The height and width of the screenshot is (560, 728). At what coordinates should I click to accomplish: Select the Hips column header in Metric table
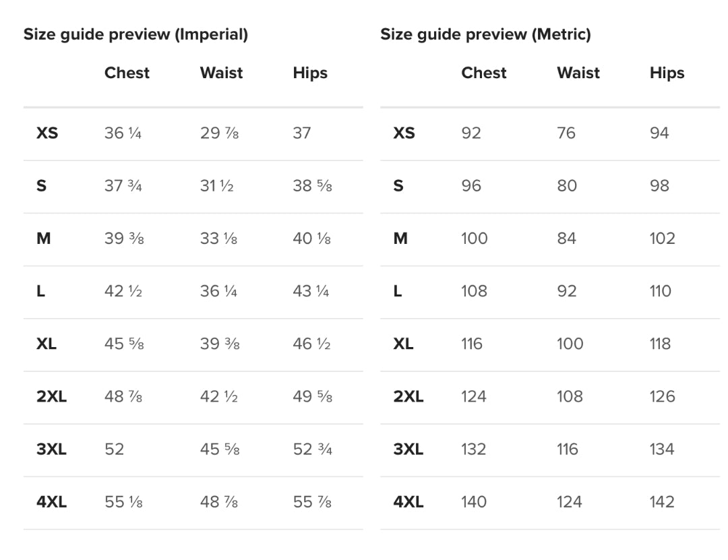(667, 73)
